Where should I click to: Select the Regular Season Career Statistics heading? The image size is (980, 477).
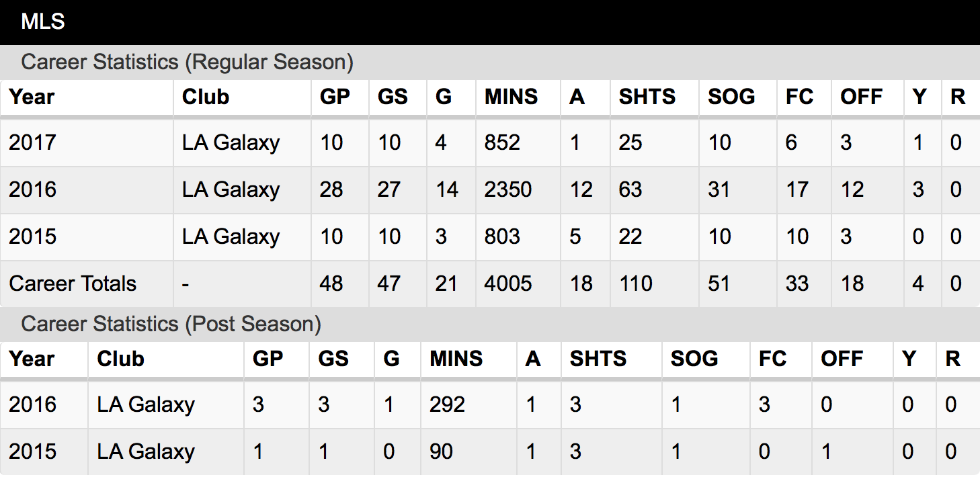tap(188, 62)
